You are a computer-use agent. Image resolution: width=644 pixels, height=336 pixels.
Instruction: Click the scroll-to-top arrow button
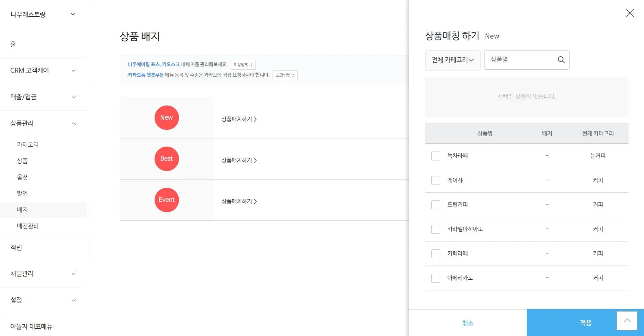tap(627, 321)
